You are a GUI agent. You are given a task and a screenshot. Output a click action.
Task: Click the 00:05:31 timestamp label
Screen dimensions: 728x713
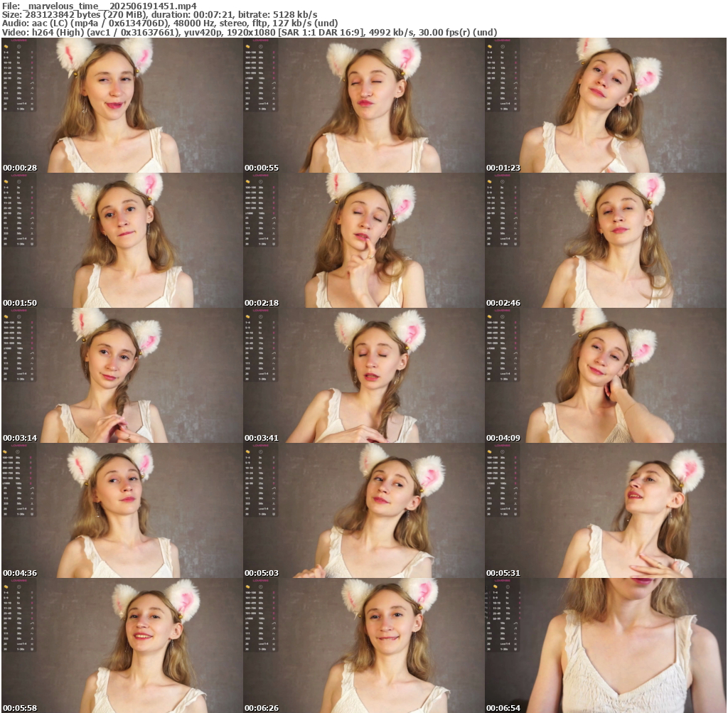503,573
